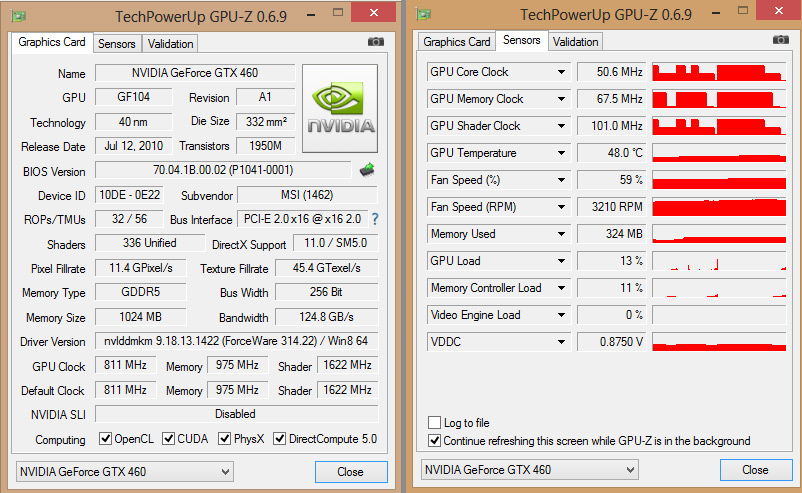Click the 3210 RPM fan speed reading
The width and height of the screenshot is (802, 493).
pyautogui.click(x=611, y=207)
